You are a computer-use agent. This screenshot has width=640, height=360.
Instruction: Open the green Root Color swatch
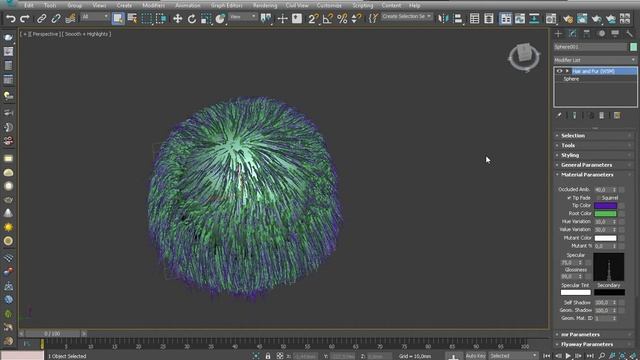pos(605,213)
